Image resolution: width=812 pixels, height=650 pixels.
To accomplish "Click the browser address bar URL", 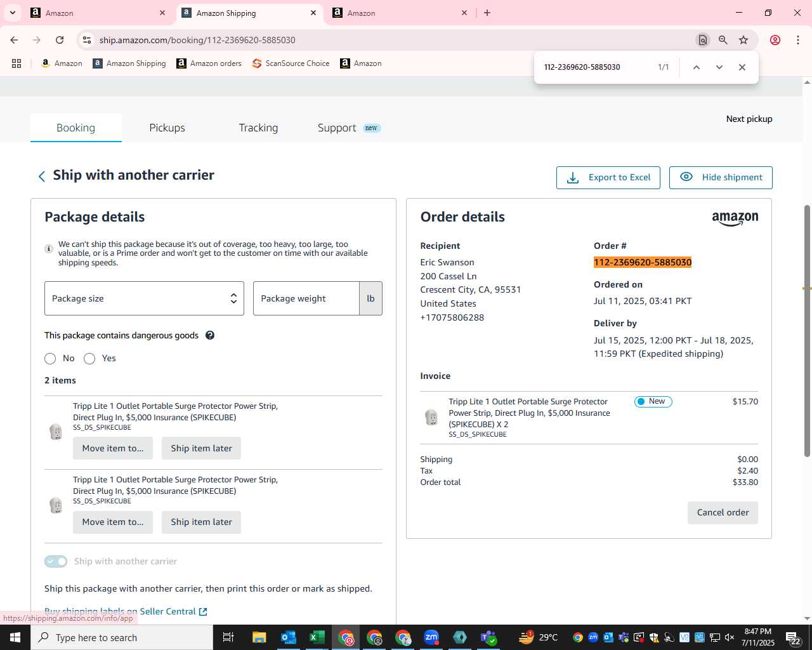I will pos(197,40).
